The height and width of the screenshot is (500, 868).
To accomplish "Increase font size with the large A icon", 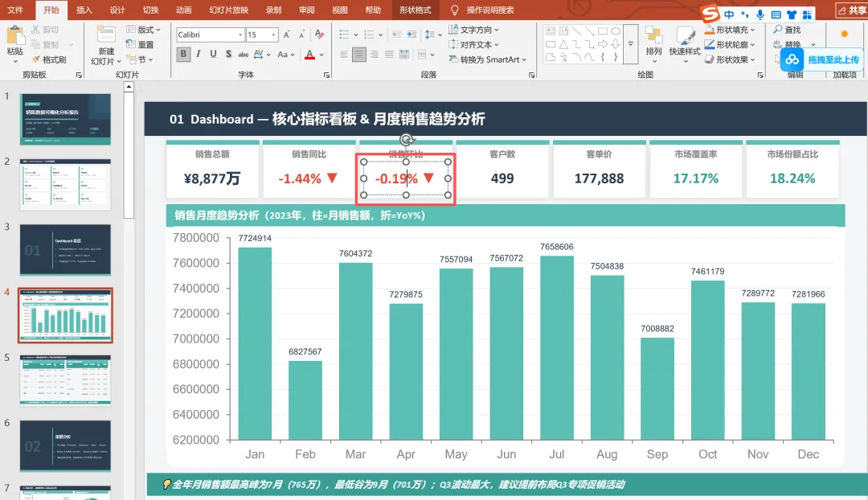I will [287, 35].
